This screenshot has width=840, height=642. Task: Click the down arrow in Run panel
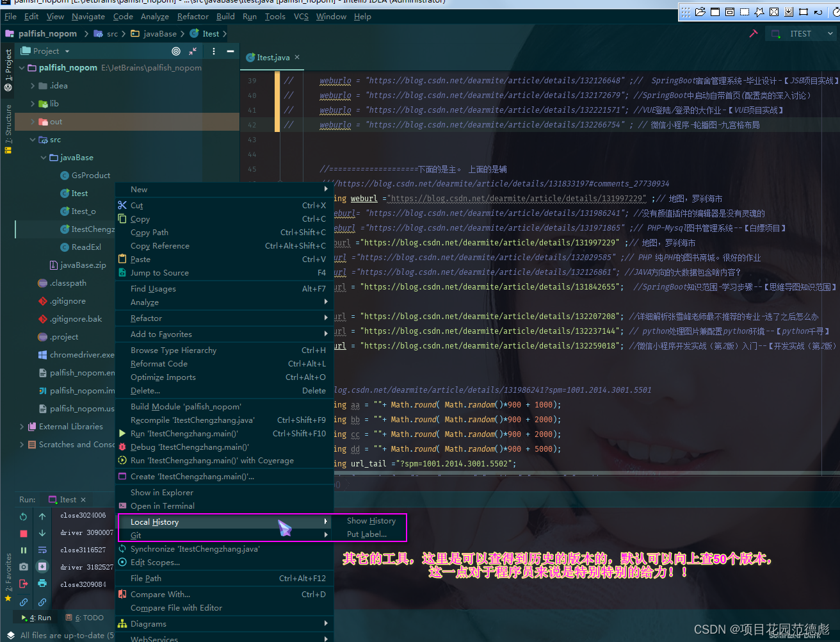pos(42,533)
